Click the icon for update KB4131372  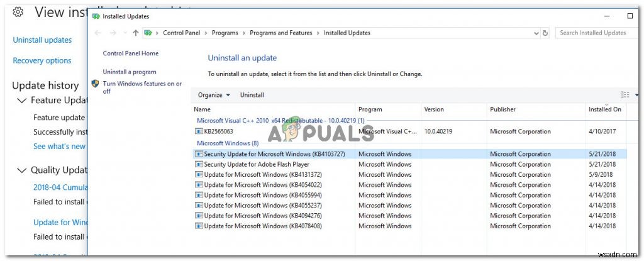tap(199, 175)
